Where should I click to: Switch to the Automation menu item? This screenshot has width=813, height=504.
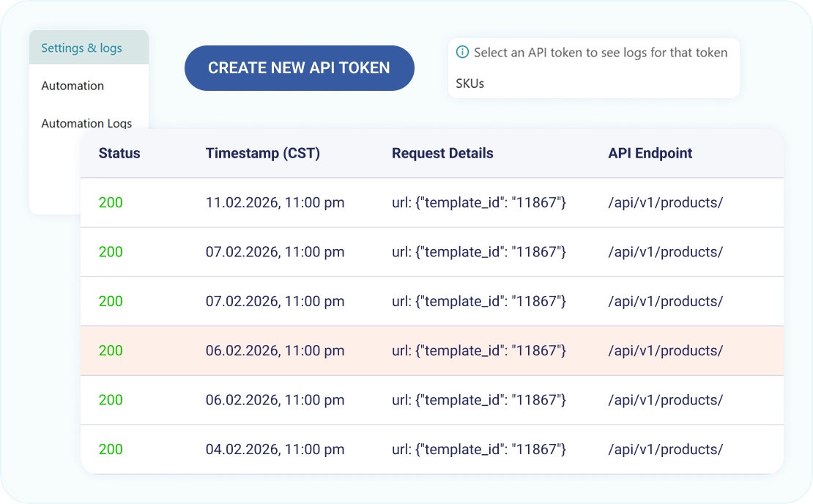[x=73, y=86]
